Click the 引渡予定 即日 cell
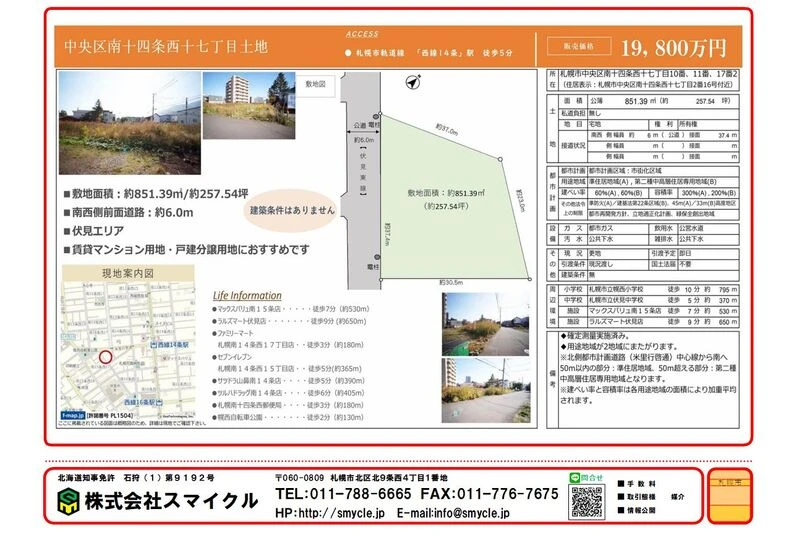Image resolution: width=800 pixels, height=540 pixels. [x=694, y=253]
